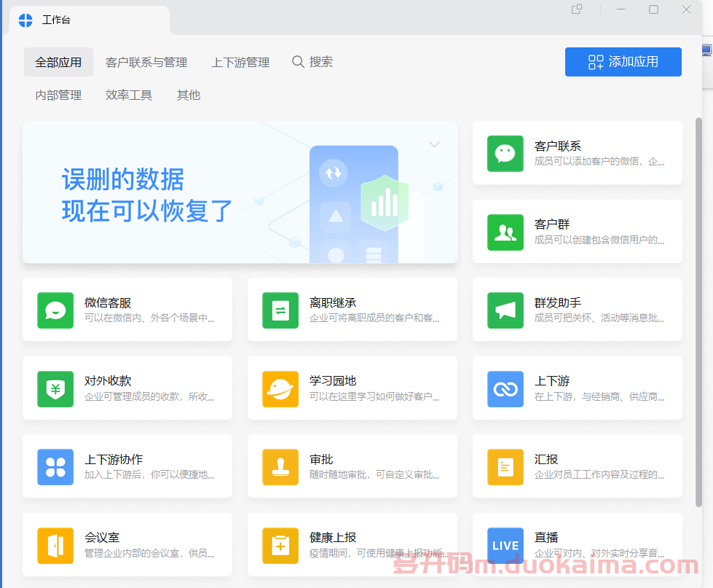Switch to the 客户联系与管理 category tab
Viewport: 713px width, 588px height.
(x=146, y=62)
